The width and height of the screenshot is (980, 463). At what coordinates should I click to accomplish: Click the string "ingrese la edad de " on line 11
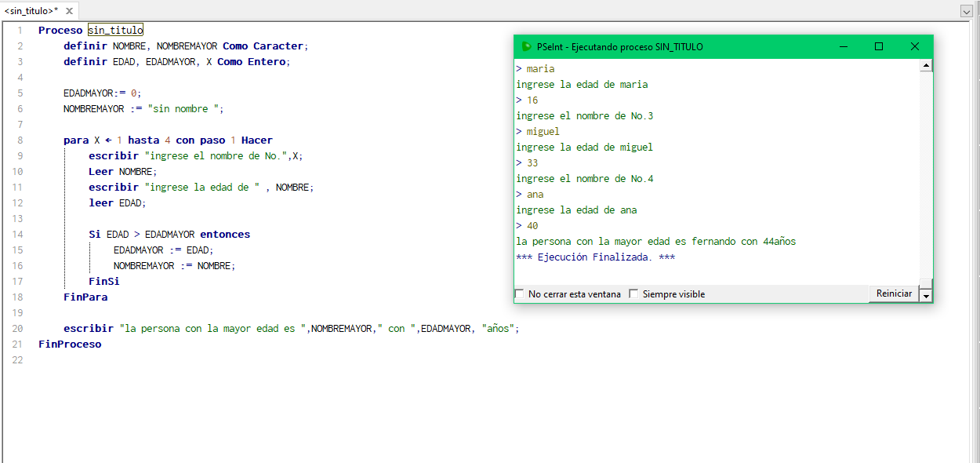(x=202, y=187)
